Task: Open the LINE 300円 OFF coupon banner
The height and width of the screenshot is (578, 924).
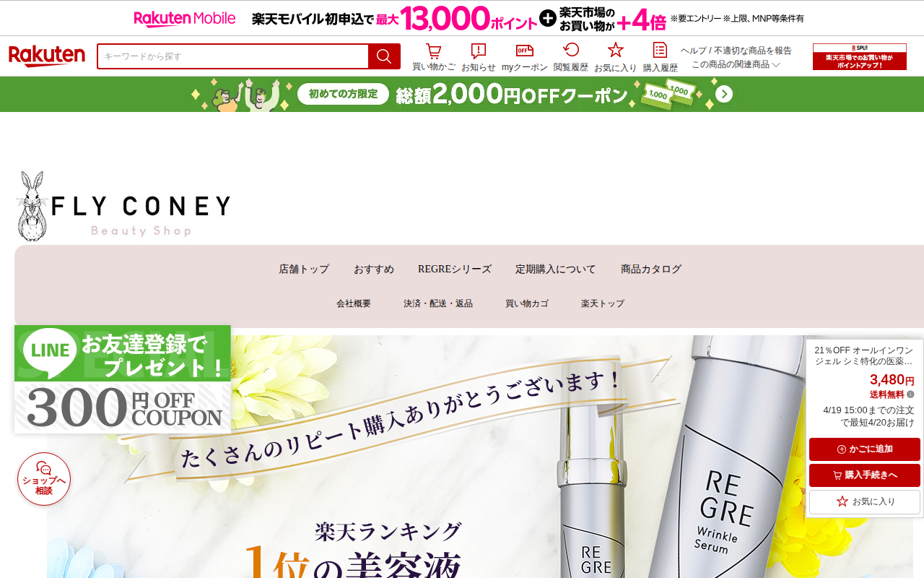Action: pyautogui.click(x=123, y=379)
